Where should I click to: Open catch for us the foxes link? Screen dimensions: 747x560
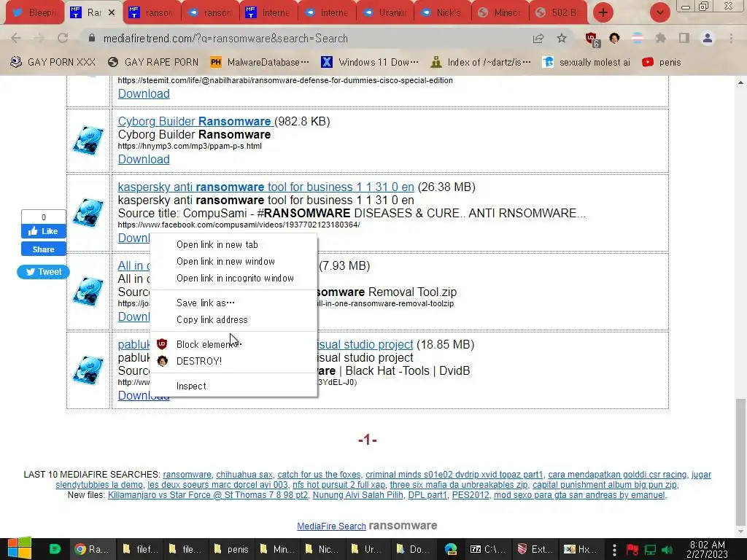[320, 474]
